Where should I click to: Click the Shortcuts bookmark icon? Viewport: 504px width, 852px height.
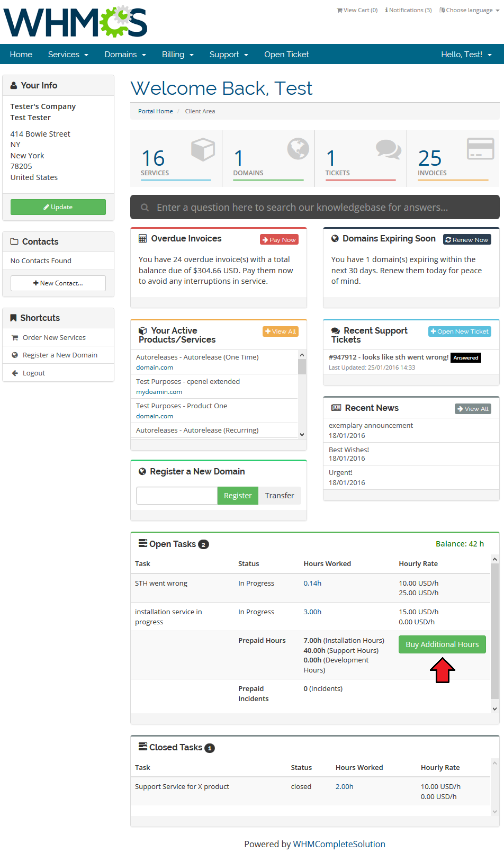13,318
